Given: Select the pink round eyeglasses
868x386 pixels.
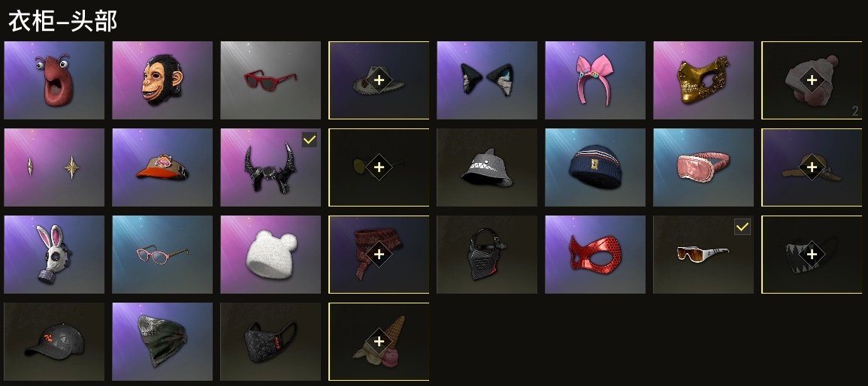Looking at the screenshot, I should point(162,255).
